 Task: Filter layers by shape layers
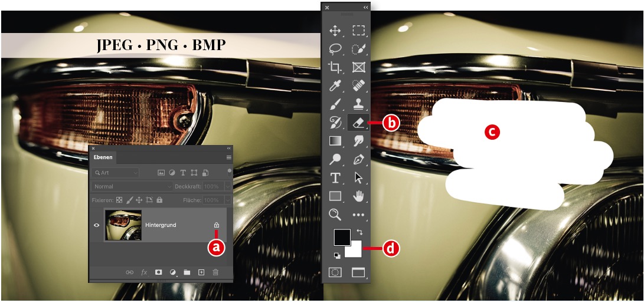point(194,173)
